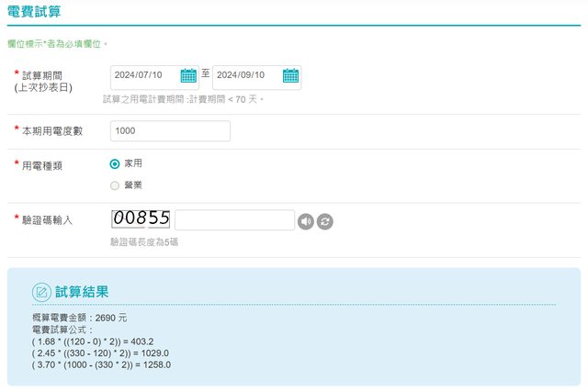Focus the start date field 2024/07/10
Viewport: 588px width, 392px height.
(143, 76)
